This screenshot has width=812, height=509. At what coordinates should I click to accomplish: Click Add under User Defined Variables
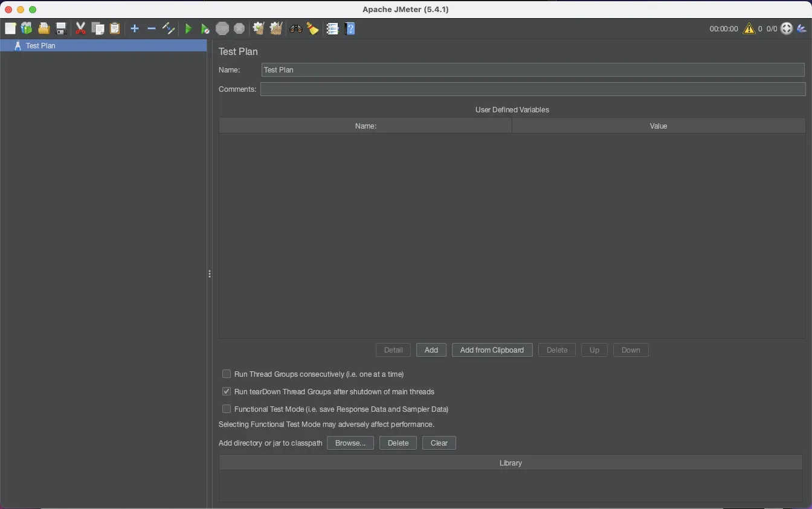(x=431, y=350)
